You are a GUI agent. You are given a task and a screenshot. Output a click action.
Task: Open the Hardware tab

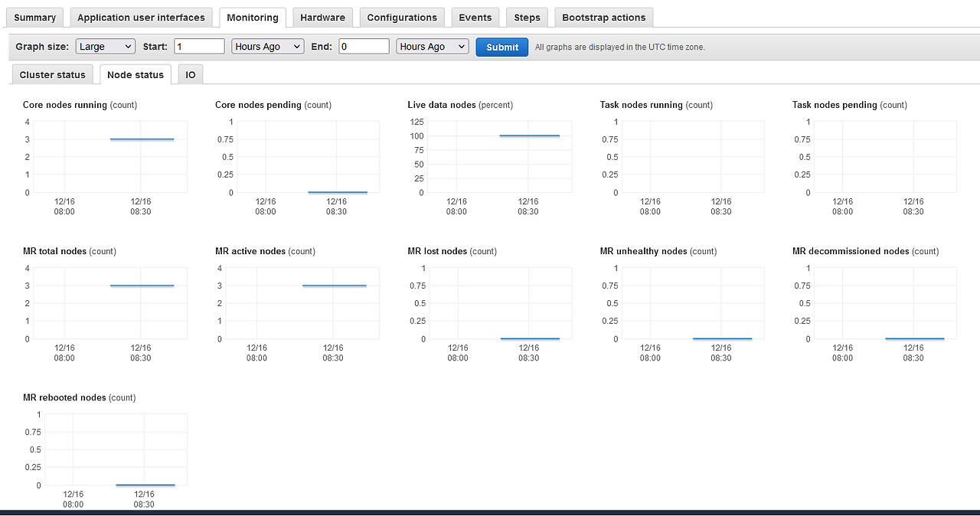coord(322,18)
